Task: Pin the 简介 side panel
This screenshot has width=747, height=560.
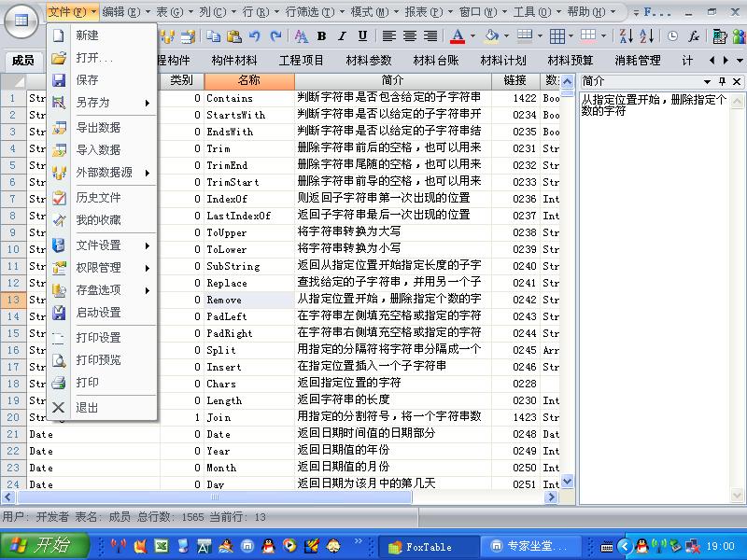Action: coord(722,81)
